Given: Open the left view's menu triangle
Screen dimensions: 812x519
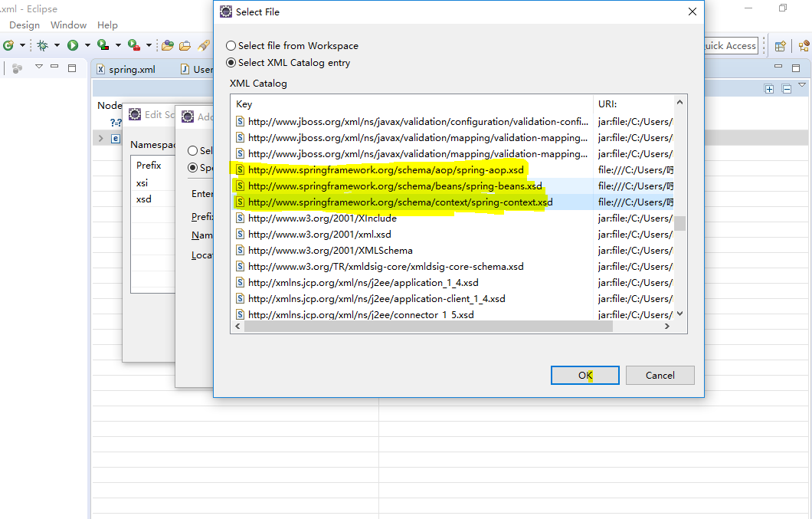Looking at the screenshot, I should point(39,67).
